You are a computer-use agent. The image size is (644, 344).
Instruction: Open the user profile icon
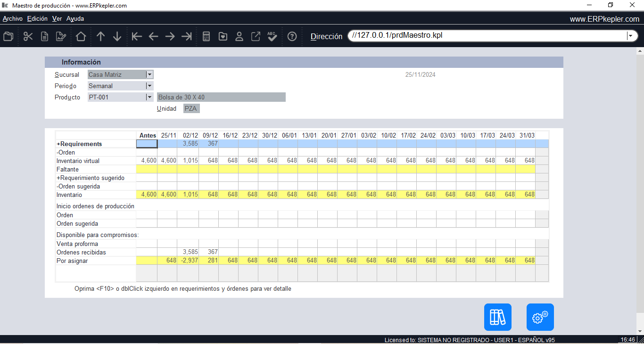click(x=239, y=36)
